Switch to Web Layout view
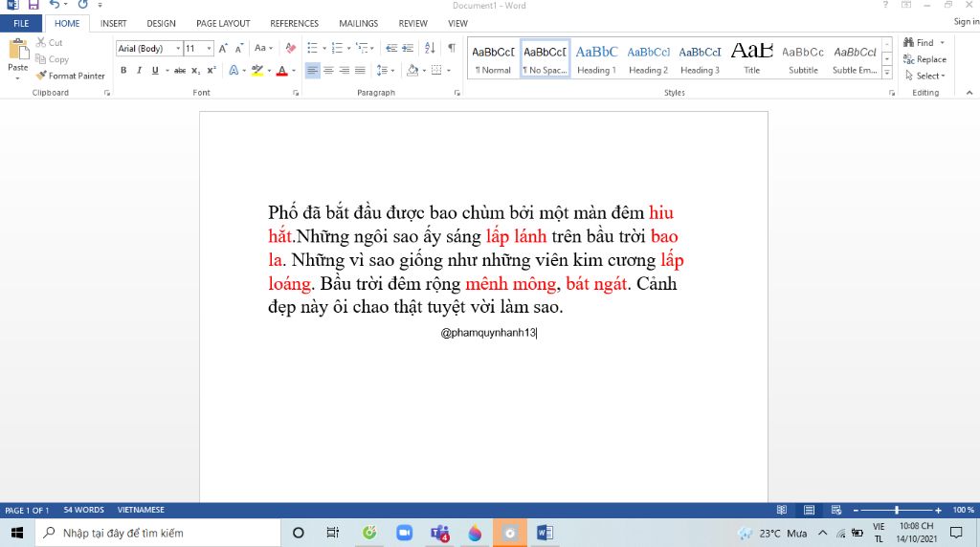 point(836,510)
